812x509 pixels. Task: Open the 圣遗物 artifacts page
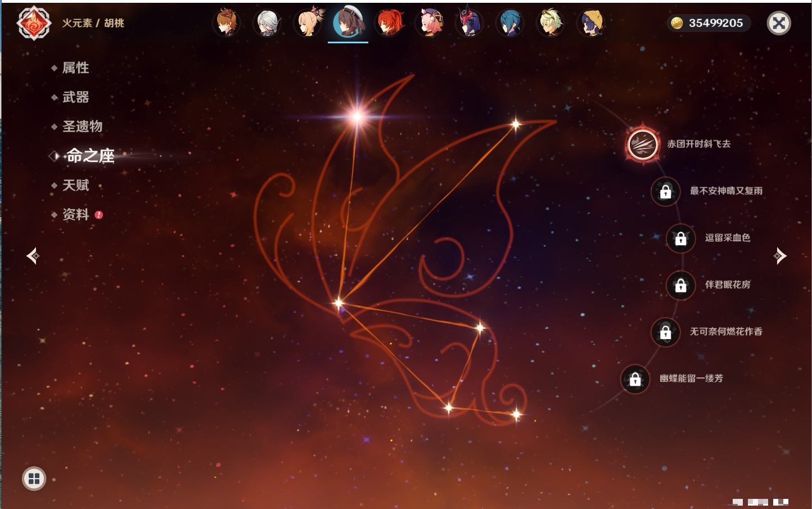(x=82, y=127)
